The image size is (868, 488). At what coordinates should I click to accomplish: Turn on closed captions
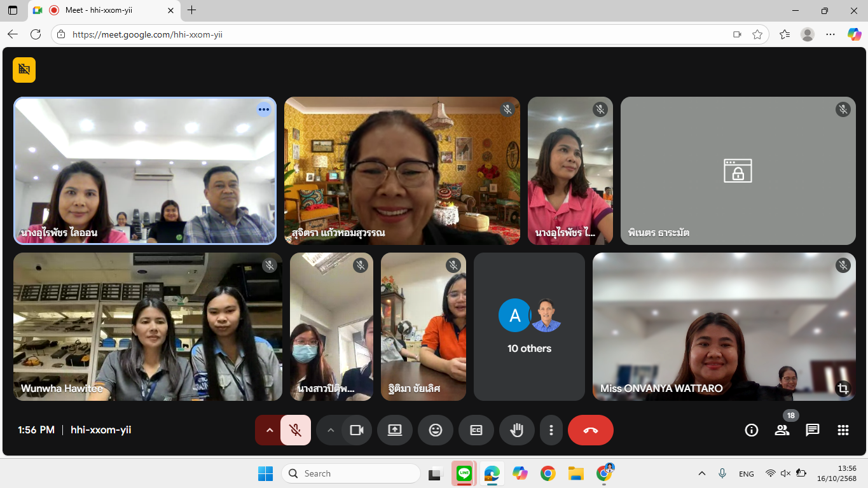476,430
